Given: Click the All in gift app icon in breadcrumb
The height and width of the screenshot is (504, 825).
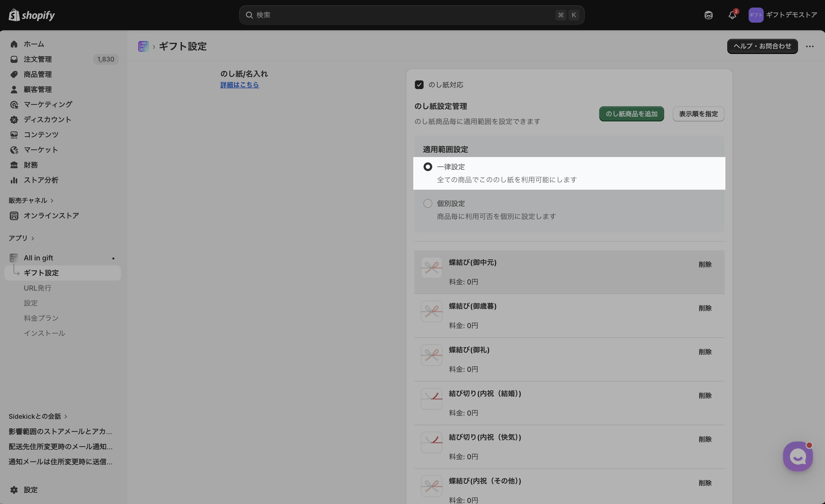Looking at the screenshot, I should pos(143,46).
